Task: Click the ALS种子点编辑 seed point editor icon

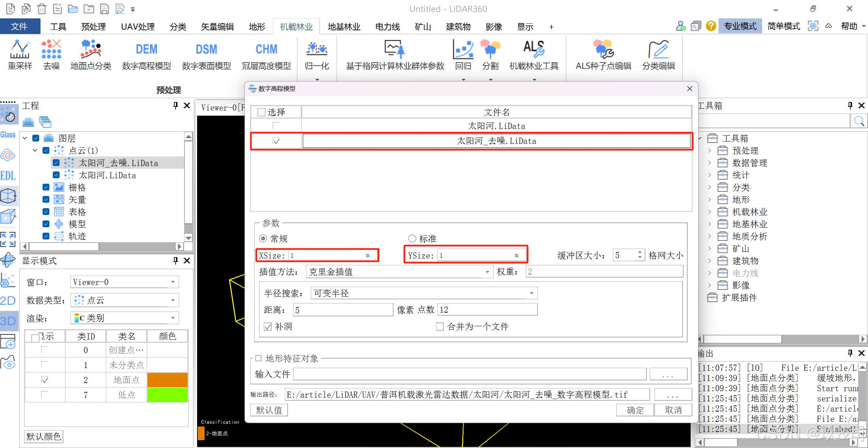Action: pyautogui.click(x=603, y=50)
